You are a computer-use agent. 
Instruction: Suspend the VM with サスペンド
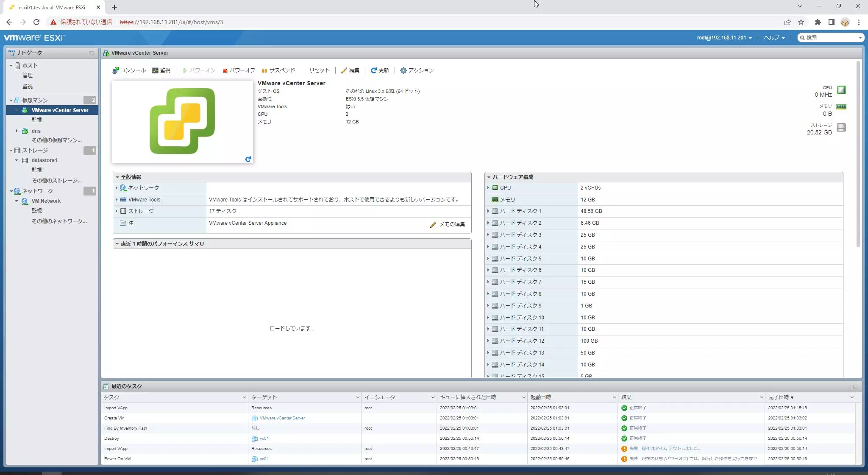(x=278, y=70)
